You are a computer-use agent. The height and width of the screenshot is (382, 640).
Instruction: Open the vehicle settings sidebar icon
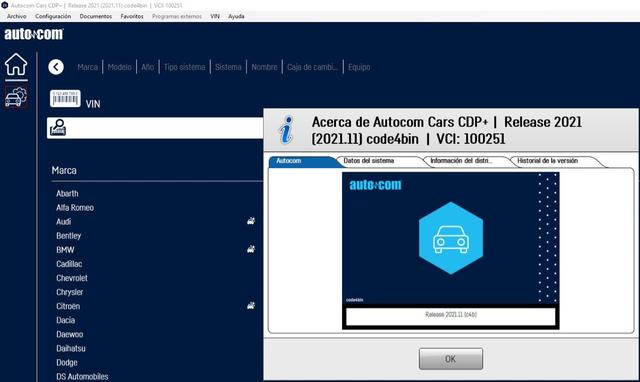tap(16, 97)
